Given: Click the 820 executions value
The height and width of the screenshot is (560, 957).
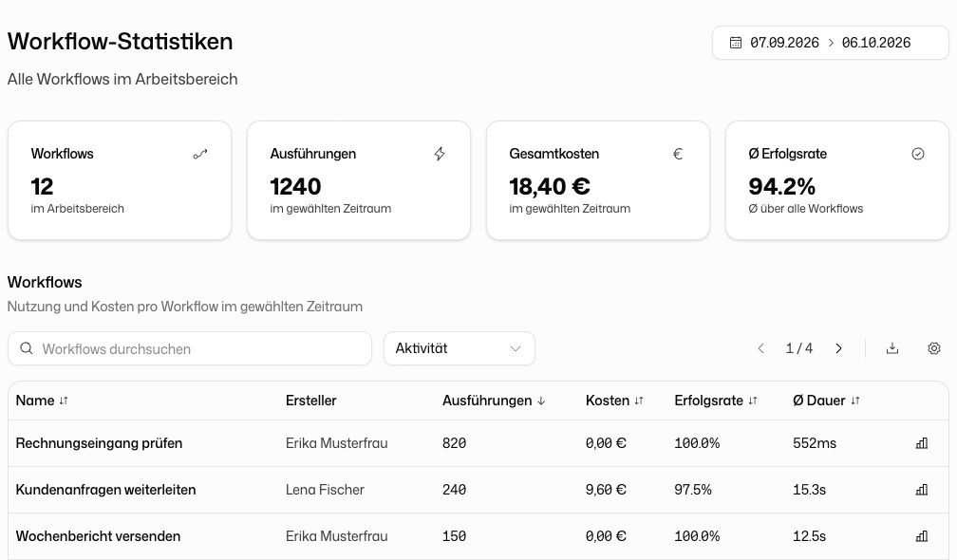Looking at the screenshot, I should click(454, 443).
